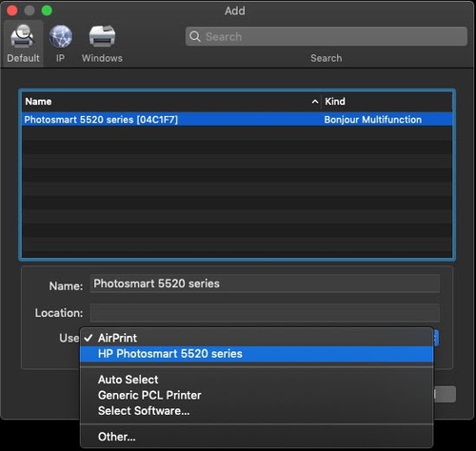Click the Add button partially hidden
Viewport: 476px width, 451px height.
pos(445,395)
